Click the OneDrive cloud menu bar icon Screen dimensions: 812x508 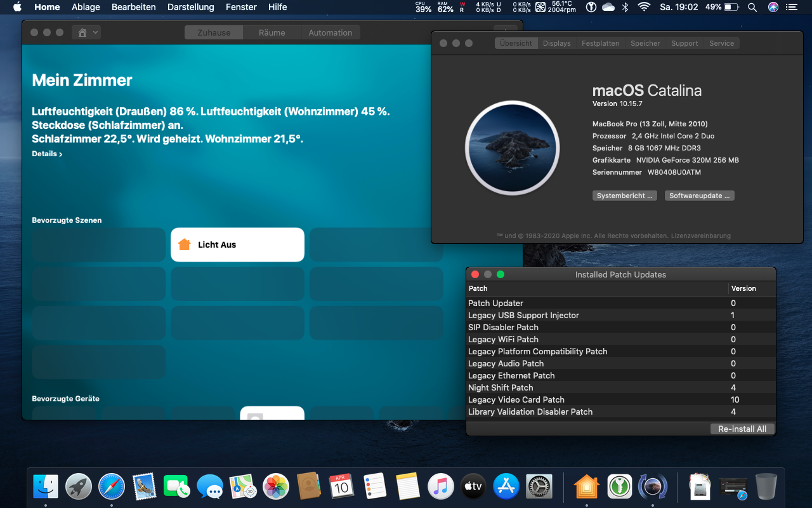[608, 7]
